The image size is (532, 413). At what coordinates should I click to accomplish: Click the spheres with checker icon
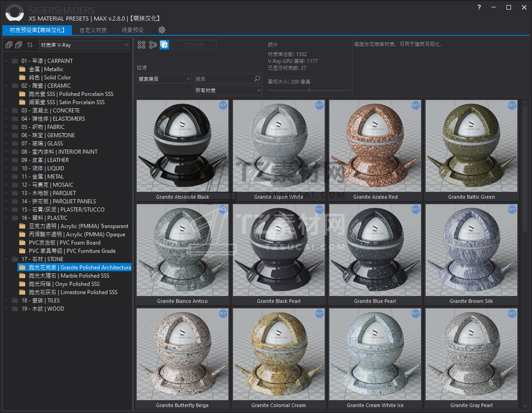point(153,45)
